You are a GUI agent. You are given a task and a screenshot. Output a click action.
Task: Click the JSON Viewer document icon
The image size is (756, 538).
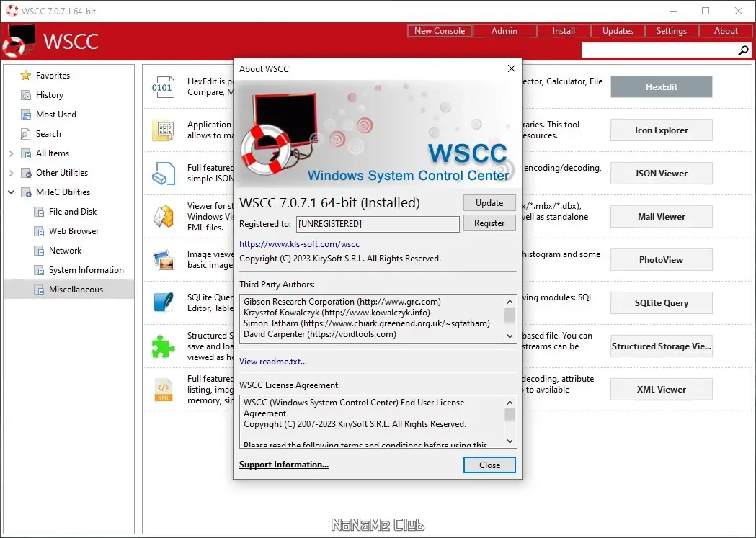point(163,173)
